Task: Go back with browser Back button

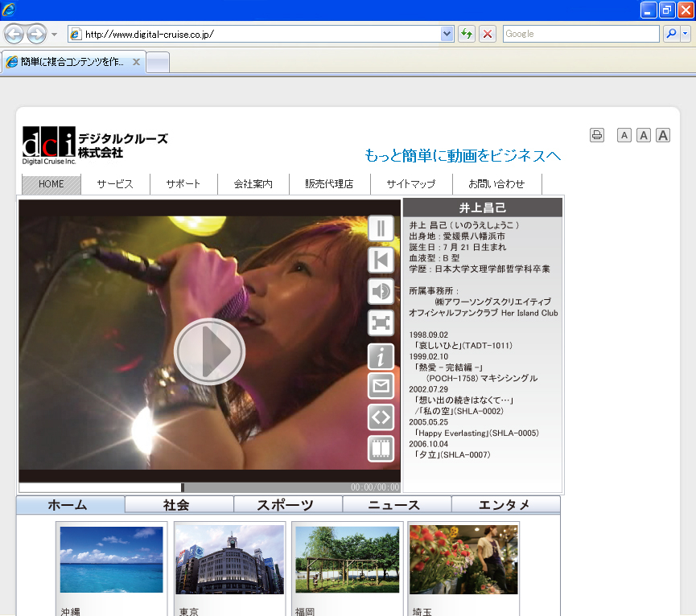Action: (x=14, y=34)
